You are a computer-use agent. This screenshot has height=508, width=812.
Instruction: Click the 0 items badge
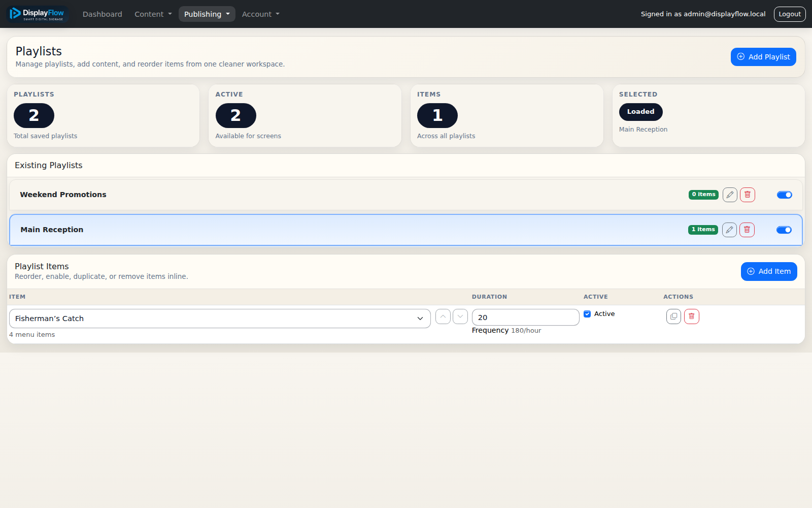(703, 195)
